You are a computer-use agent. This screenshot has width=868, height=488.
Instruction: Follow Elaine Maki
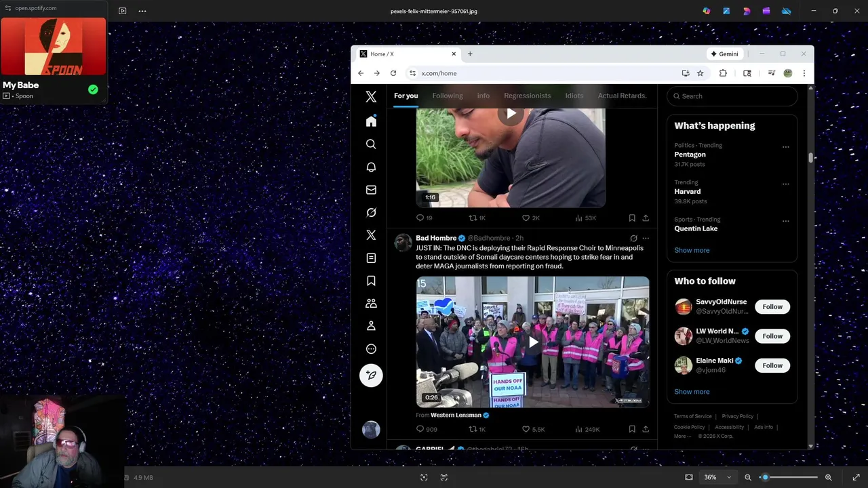772,365
